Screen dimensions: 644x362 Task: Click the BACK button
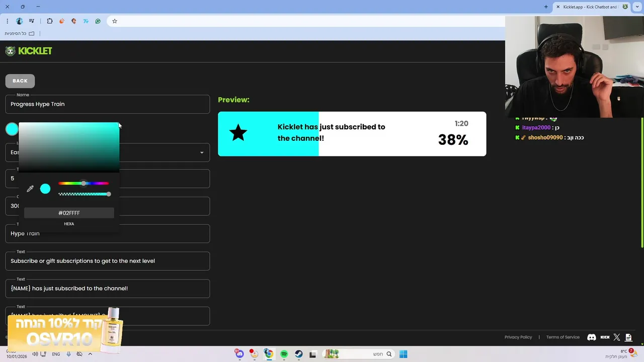20,81
